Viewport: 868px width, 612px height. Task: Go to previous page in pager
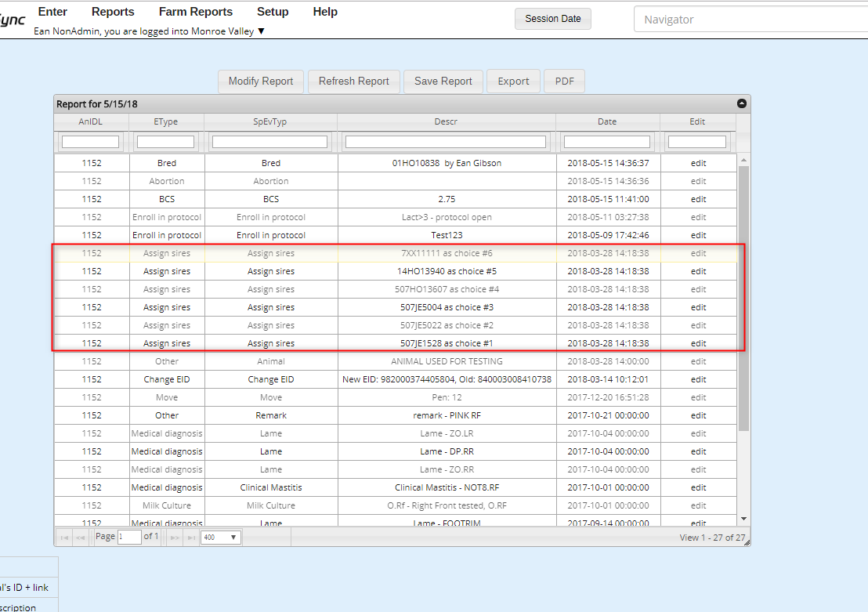pos(81,538)
